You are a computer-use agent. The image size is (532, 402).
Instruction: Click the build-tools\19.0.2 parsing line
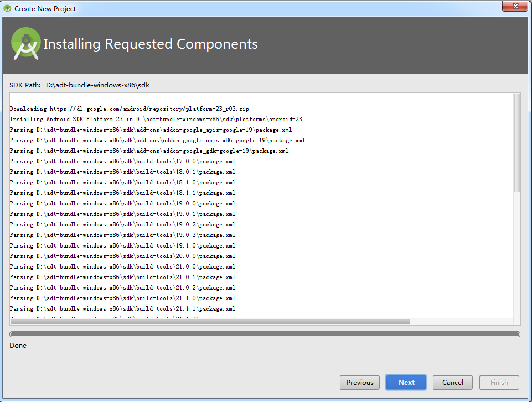click(122, 225)
